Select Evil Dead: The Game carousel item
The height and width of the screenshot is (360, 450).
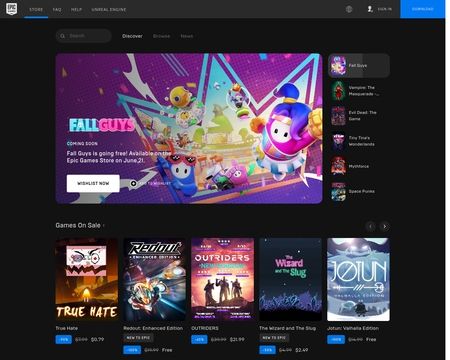click(x=359, y=116)
